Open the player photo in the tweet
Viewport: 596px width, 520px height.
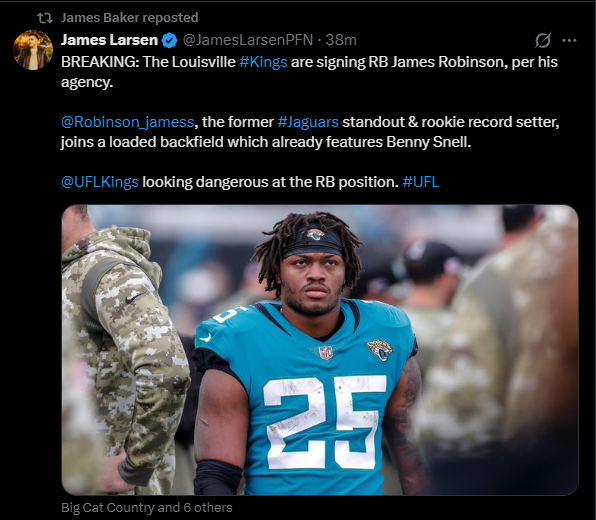(x=320, y=350)
